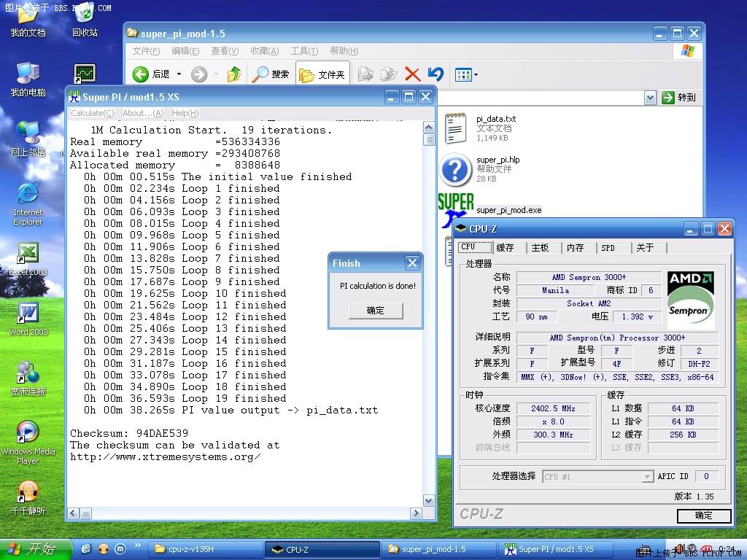Open the My Documents desktop icon
Image resolution: width=747 pixels, height=560 pixels.
(x=28, y=21)
